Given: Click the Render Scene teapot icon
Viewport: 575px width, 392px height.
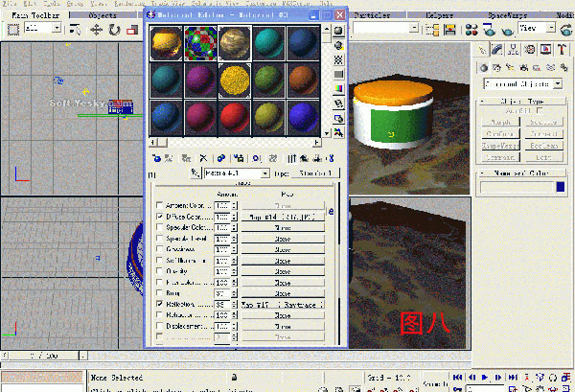Looking at the screenshot, I should [x=489, y=30].
